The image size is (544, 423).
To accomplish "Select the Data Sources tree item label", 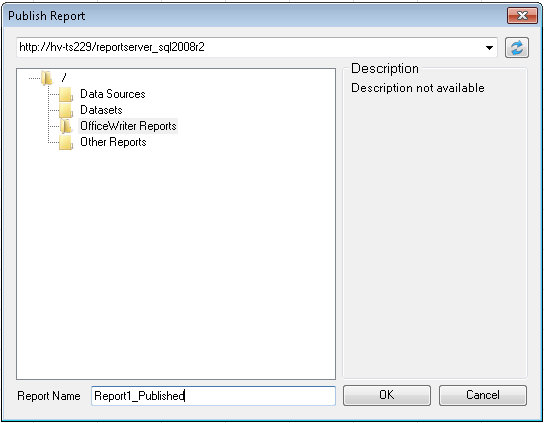I will click(113, 94).
